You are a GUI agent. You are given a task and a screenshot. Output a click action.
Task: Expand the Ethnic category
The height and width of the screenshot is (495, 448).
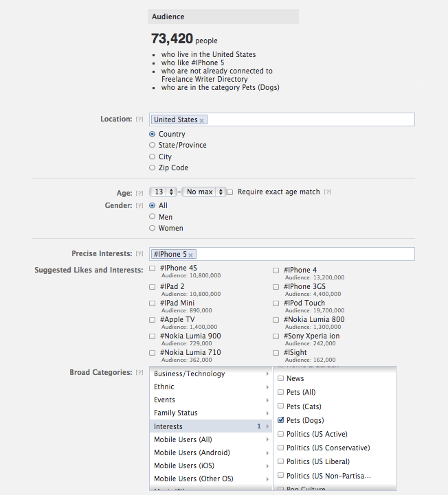211,387
